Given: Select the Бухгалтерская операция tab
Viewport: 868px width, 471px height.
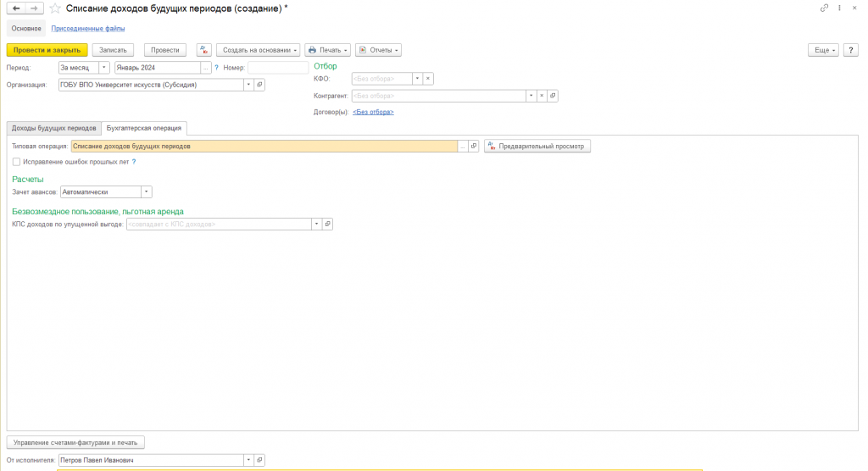Looking at the screenshot, I should point(144,128).
